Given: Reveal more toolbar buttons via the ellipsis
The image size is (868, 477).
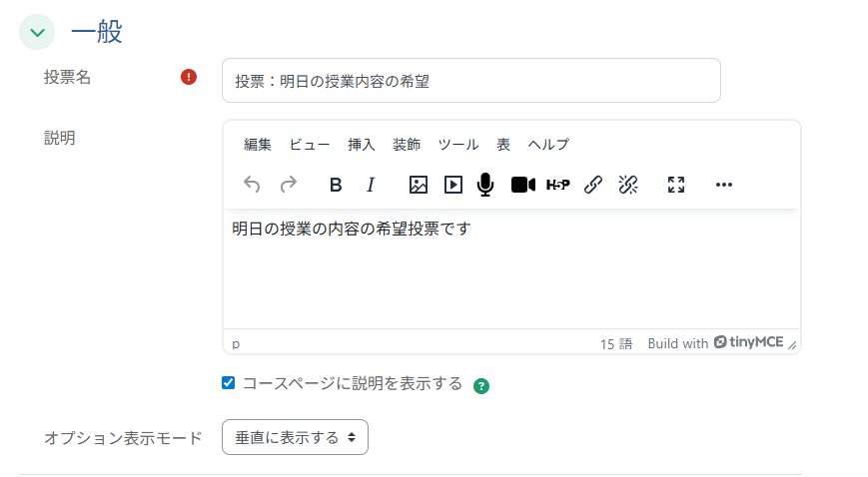Looking at the screenshot, I should (x=724, y=185).
